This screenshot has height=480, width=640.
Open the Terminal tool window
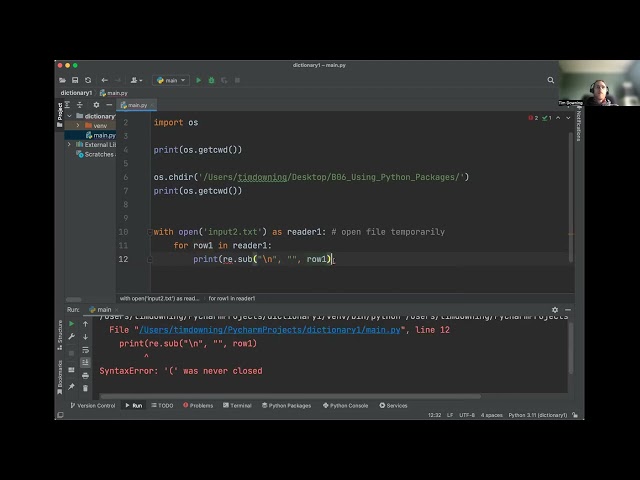pos(237,406)
